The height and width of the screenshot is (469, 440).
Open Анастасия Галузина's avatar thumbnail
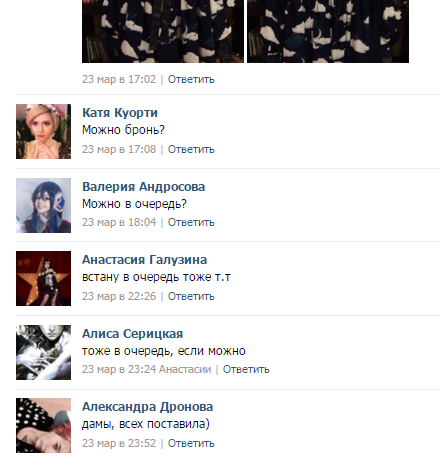click(43, 278)
